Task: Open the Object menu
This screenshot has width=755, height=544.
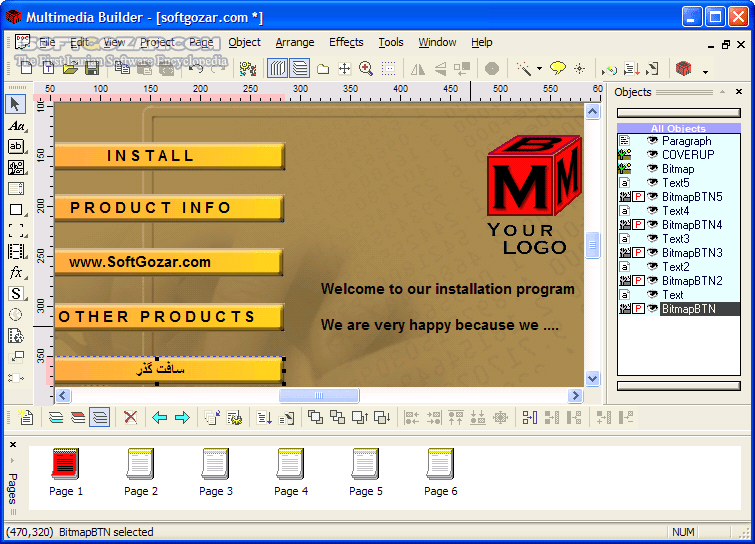Action: pos(245,42)
